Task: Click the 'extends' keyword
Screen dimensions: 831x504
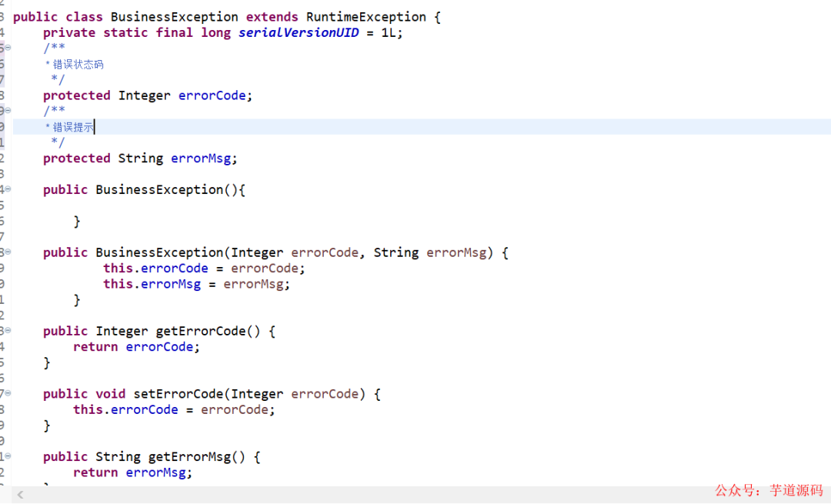Action: (272, 17)
